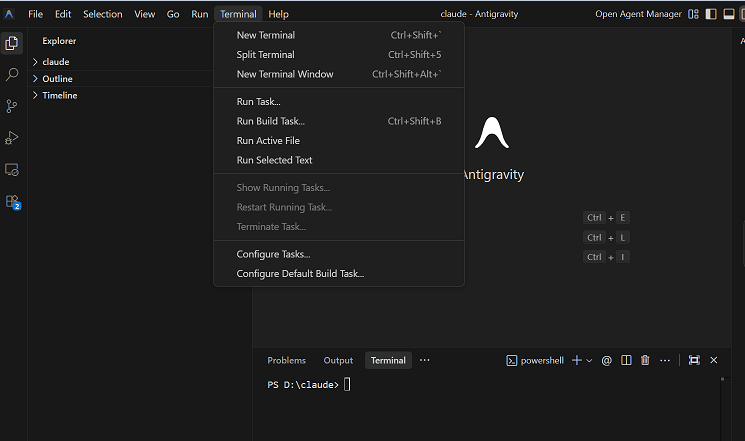This screenshot has width=745, height=441.
Task: Choose Run Active File
Action: (339, 141)
